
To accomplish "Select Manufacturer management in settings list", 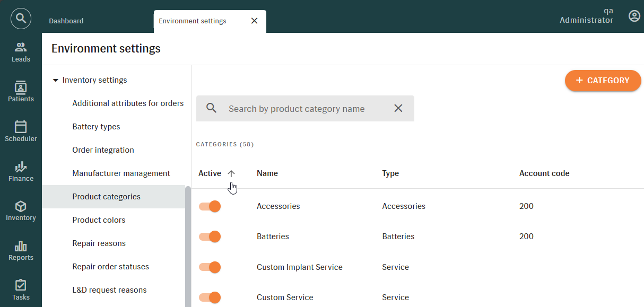I will tap(121, 173).
